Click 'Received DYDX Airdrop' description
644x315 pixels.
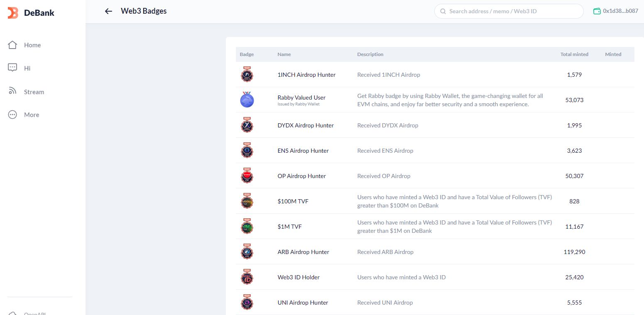coord(388,125)
